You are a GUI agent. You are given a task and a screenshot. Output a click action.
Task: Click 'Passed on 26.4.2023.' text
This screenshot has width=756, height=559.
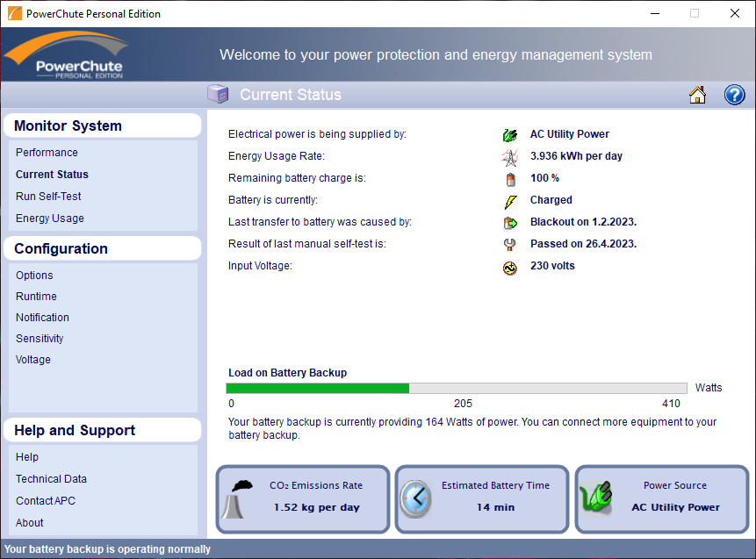click(x=583, y=244)
